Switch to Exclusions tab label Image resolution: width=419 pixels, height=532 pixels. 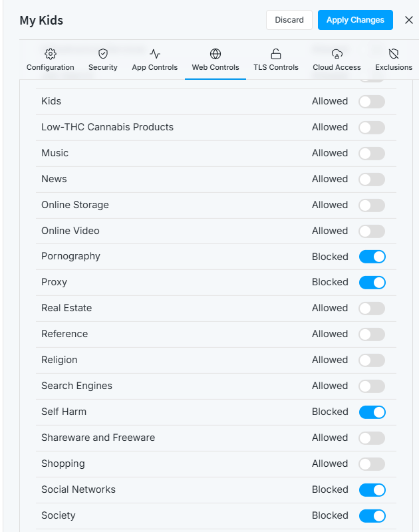394,67
